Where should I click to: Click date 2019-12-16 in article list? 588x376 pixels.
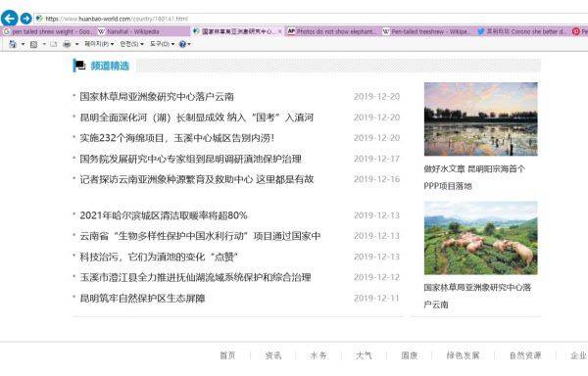(376, 179)
